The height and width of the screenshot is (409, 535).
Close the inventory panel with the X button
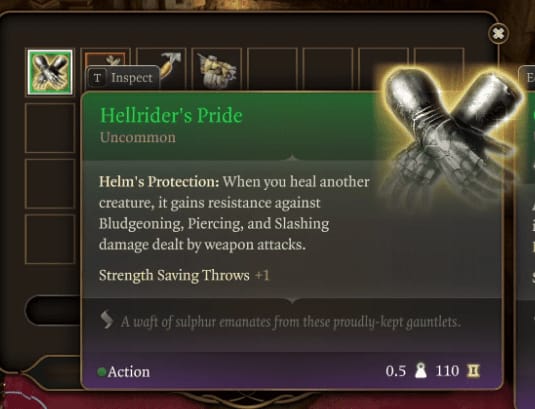[x=498, y=33]
